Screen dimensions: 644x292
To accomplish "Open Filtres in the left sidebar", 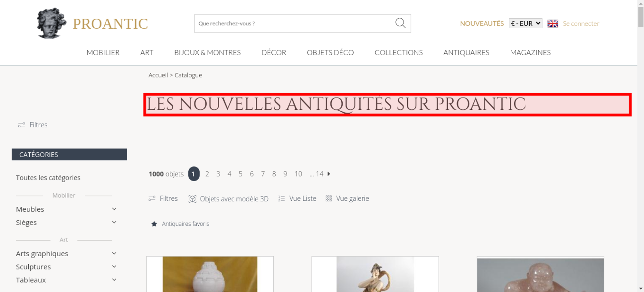I will pos(33,125).
